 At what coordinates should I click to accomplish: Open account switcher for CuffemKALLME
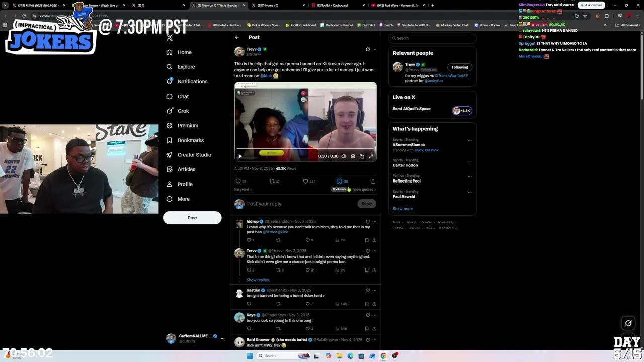click(x=196, y=338)
